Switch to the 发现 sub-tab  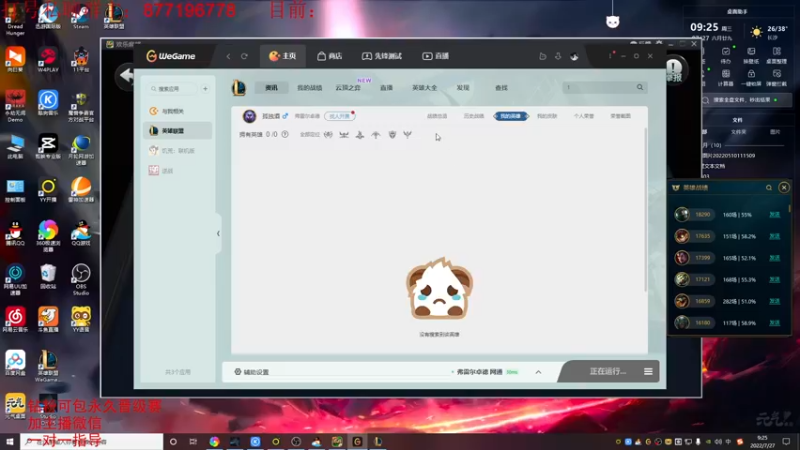463,88
